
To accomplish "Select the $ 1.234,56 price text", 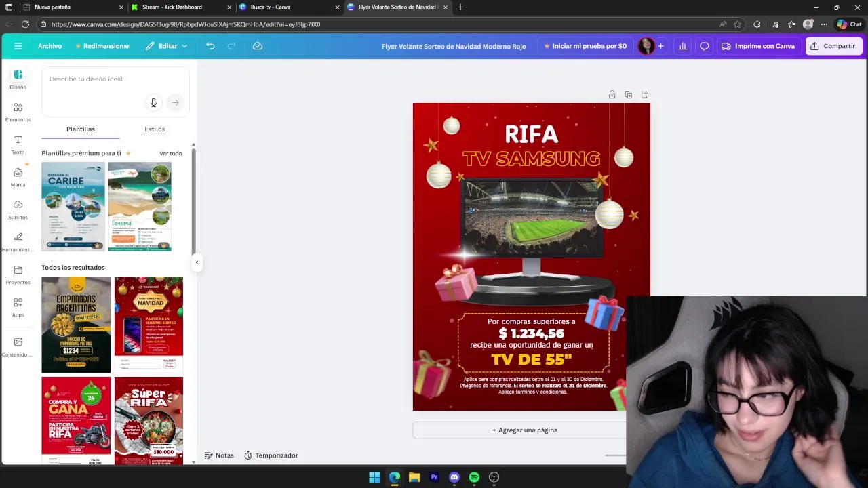I will pyautogui.click(x=532, y=333).
